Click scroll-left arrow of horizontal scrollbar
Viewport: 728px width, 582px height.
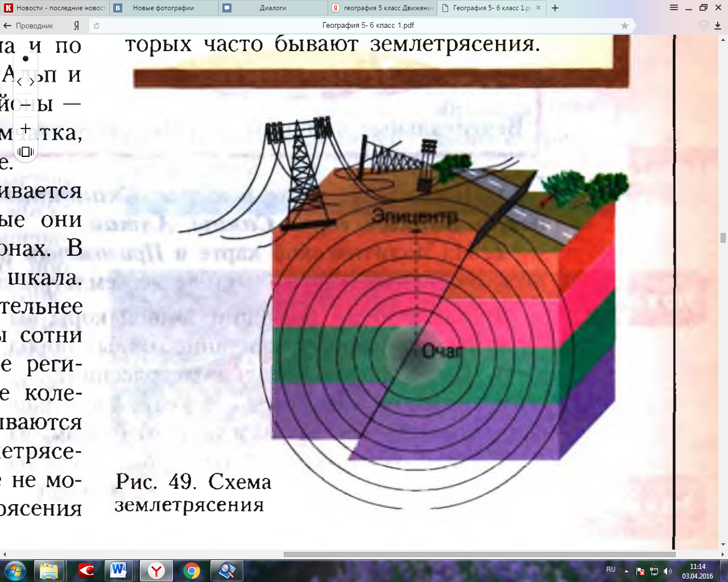[x=5, y=554]
